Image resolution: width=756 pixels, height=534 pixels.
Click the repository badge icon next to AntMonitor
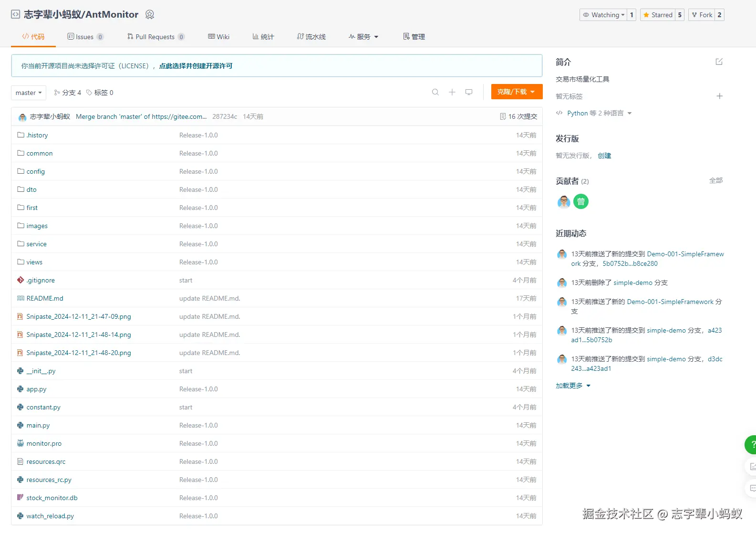(x=150, y=14)
